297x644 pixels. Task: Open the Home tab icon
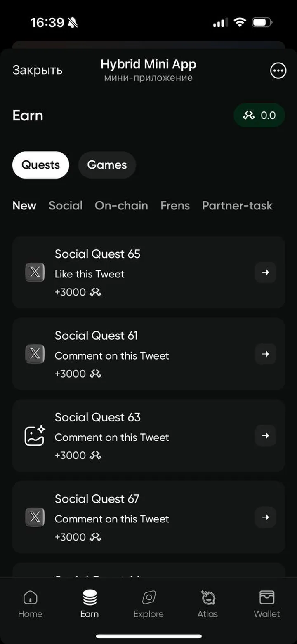(30, 597)
